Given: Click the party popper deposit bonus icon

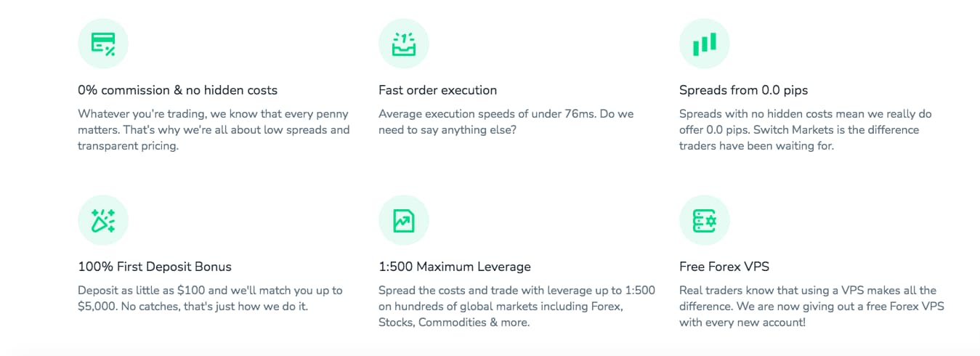Looking at the screenshot, I should 103,220.
